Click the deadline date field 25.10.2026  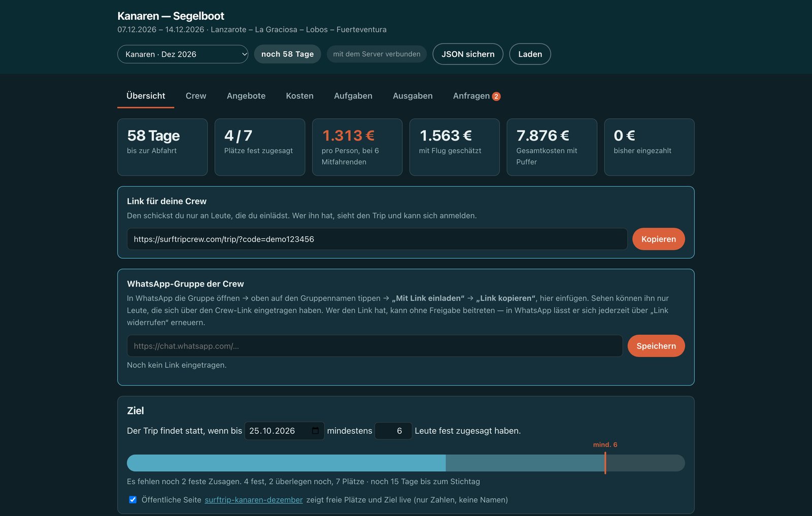[284, 431]
